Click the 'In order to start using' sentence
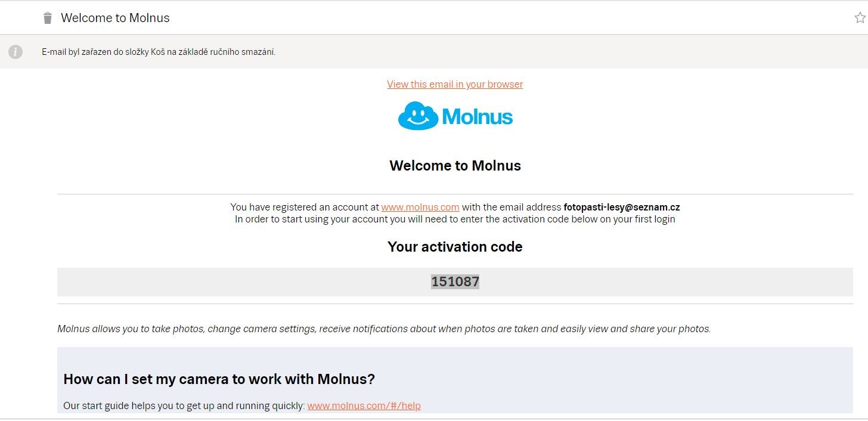 coord(455,219)
